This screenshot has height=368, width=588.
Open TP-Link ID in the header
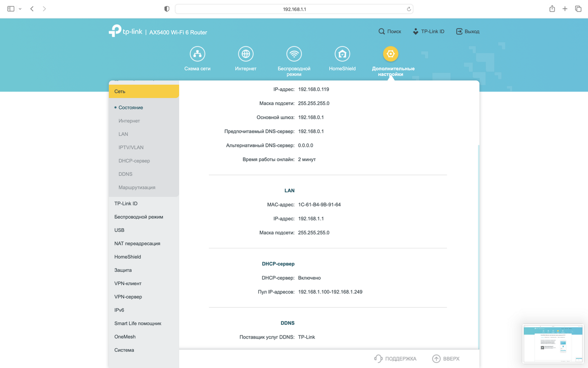428,31
